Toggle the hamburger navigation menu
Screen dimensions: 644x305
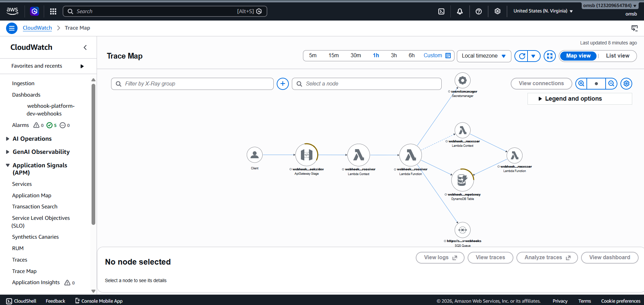tap(12, 28)
